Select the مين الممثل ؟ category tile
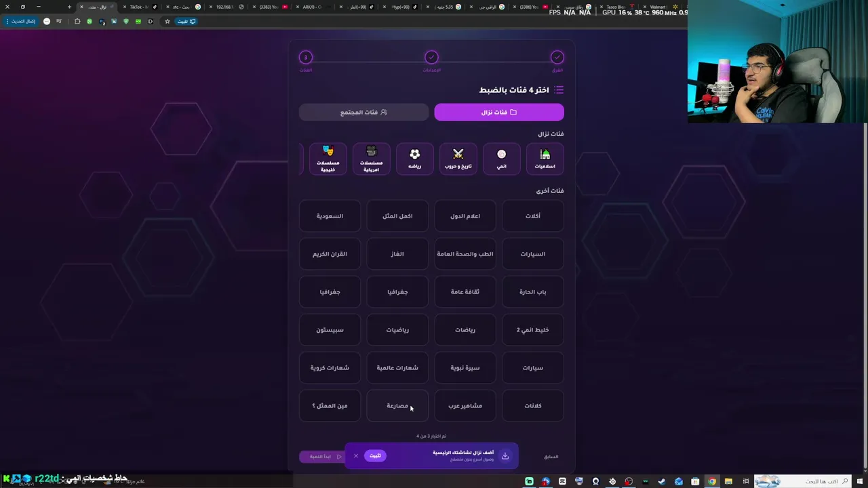The image size is (868, 488). coord(330,406)
